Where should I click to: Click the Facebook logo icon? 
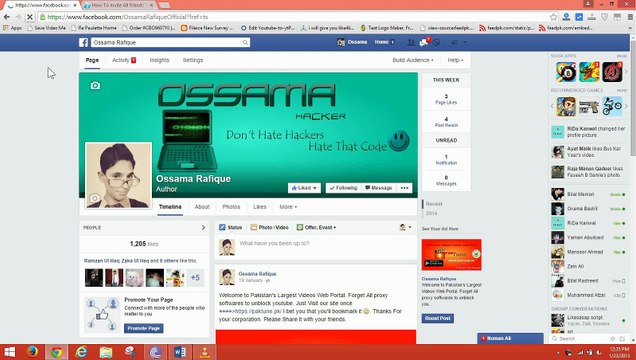pyautogui.click(x=84, y=43)
